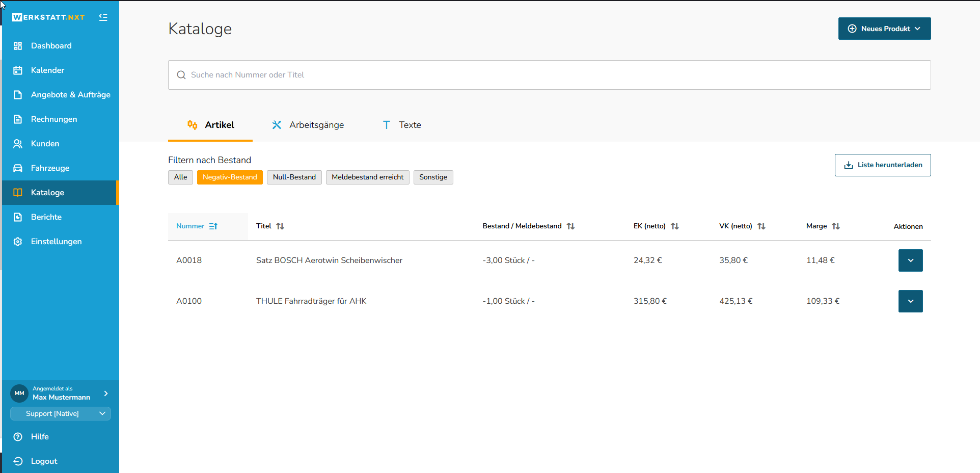Viewport: 980px width, 473px height.
Task: Open the Neues Produkt dropdown
Action: pos(885,29)
